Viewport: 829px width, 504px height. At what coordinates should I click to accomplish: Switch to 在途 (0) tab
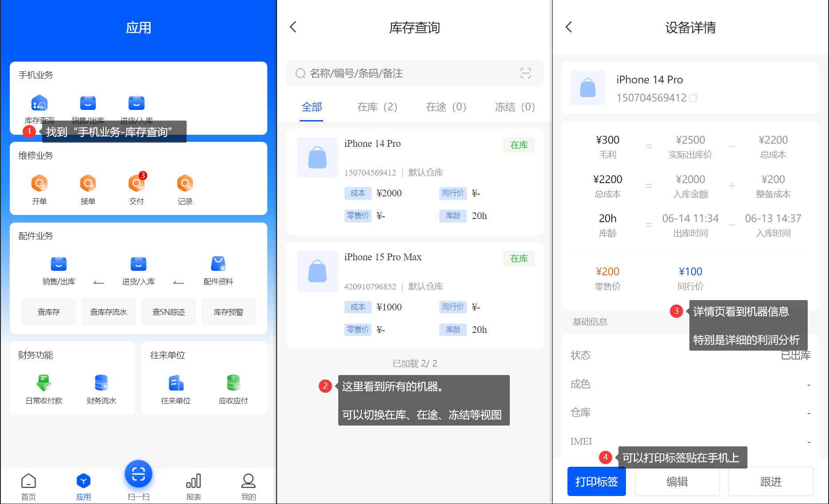click(x=446, y=107)
